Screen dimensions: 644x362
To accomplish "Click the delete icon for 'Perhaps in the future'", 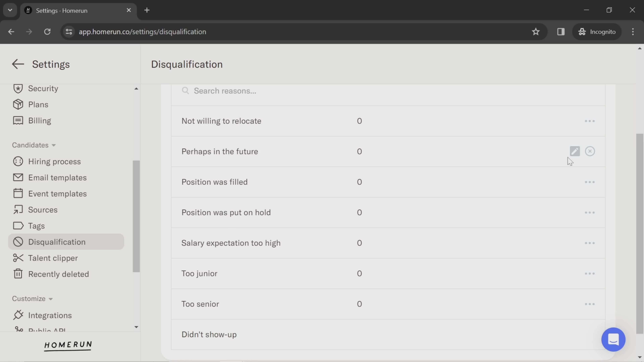I will 590,151.
